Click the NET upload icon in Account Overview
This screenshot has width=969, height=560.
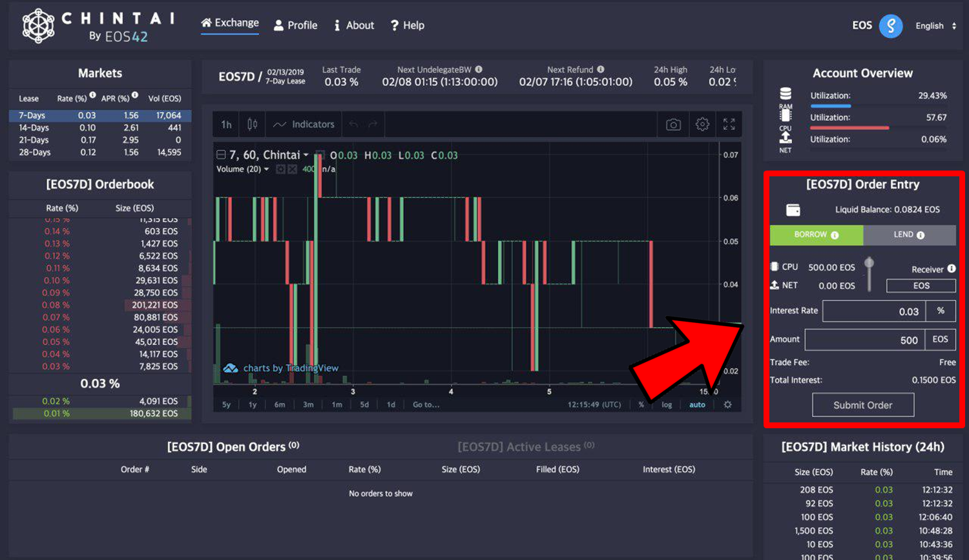[786, 137]
